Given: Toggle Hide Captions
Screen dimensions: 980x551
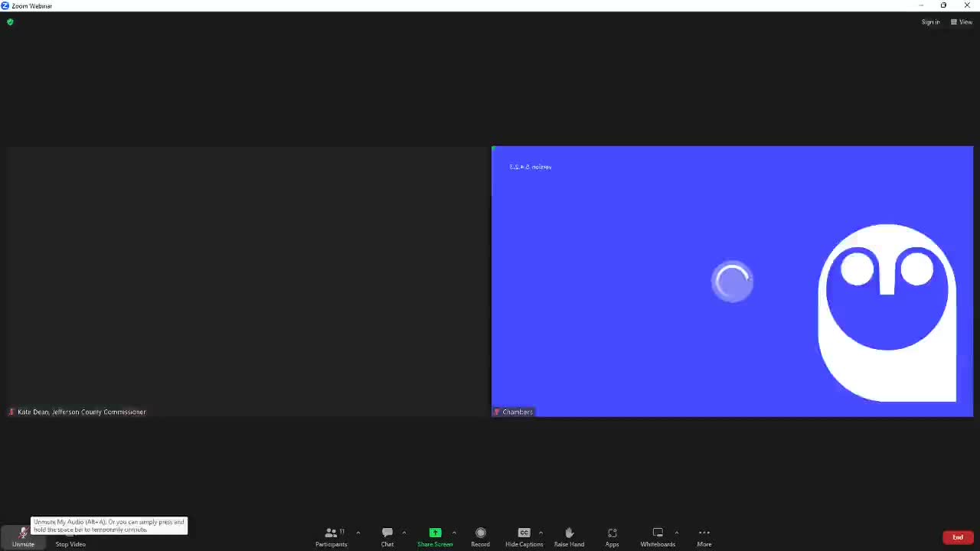Looking at the screenshot, I should [x=524, y=536].
